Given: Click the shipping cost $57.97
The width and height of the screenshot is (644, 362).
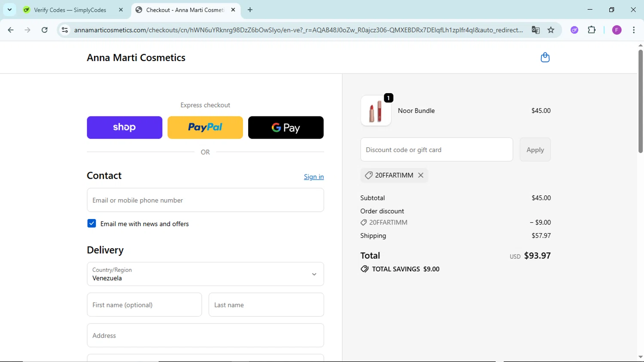Looking at the screenshot, I should pos(541,236).
